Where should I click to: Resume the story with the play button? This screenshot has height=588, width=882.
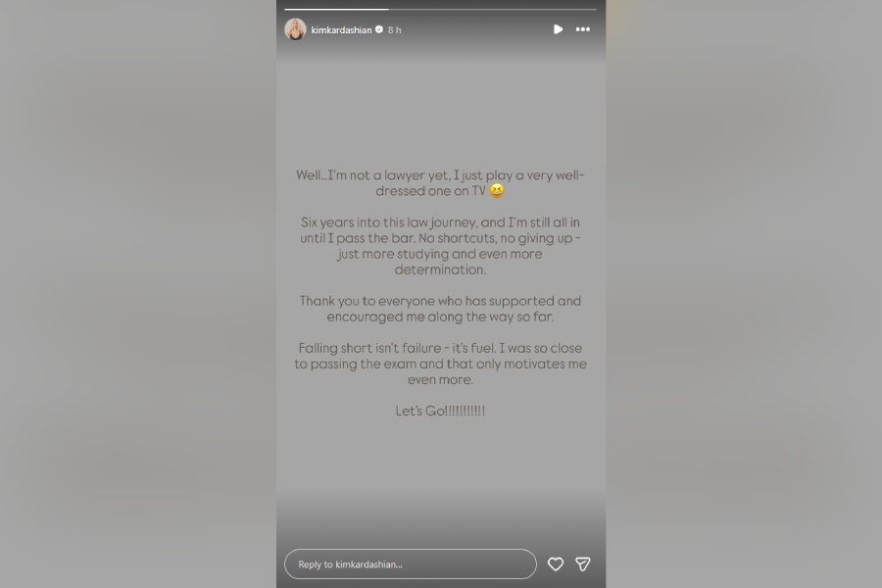point(558,29)
